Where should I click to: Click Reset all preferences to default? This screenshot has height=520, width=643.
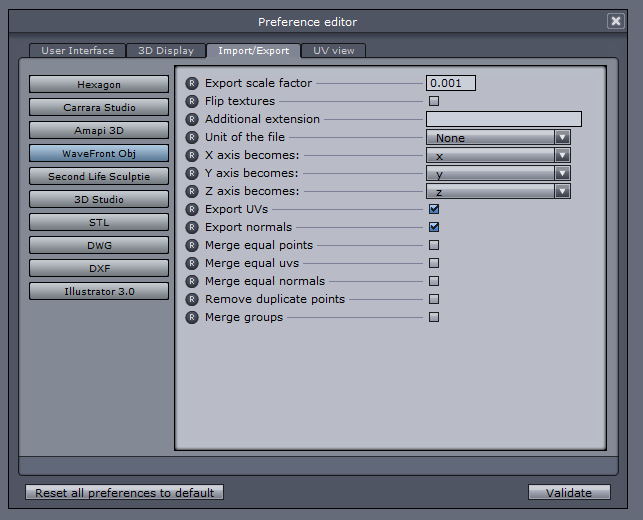pos(124,492)
